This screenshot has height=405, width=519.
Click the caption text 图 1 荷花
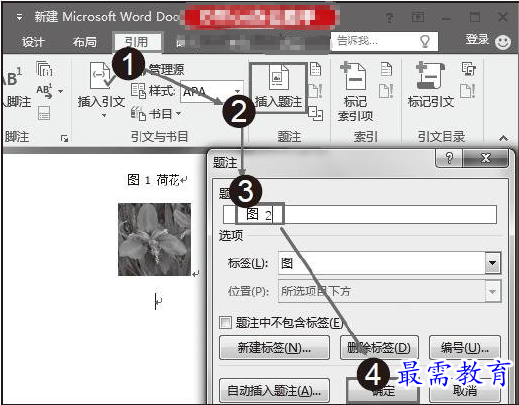click(x=153, y=180)
